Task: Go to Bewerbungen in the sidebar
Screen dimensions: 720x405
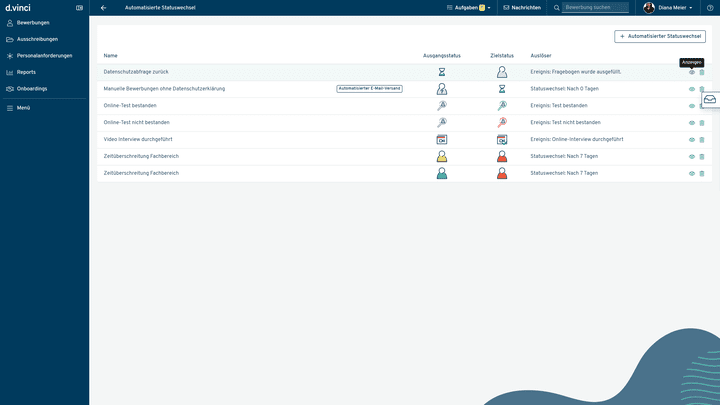Action: coord(32,22)
